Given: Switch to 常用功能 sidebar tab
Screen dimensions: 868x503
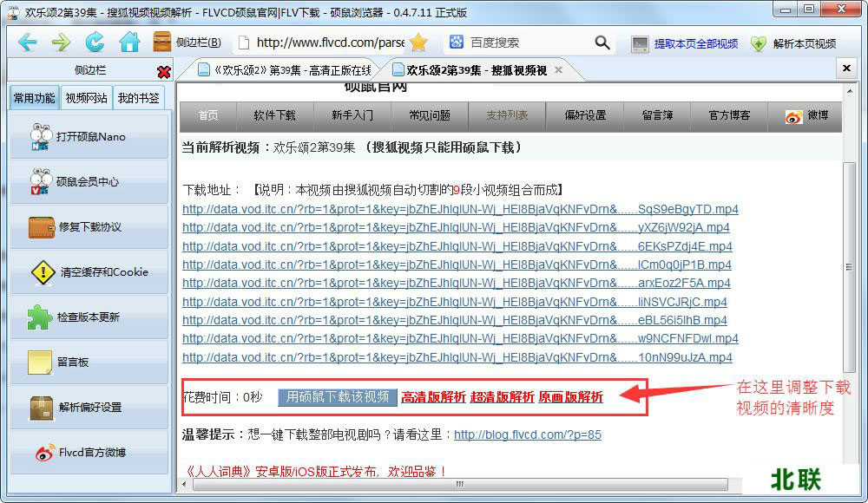Looking at the screenshot, I should tap(35, 98).
